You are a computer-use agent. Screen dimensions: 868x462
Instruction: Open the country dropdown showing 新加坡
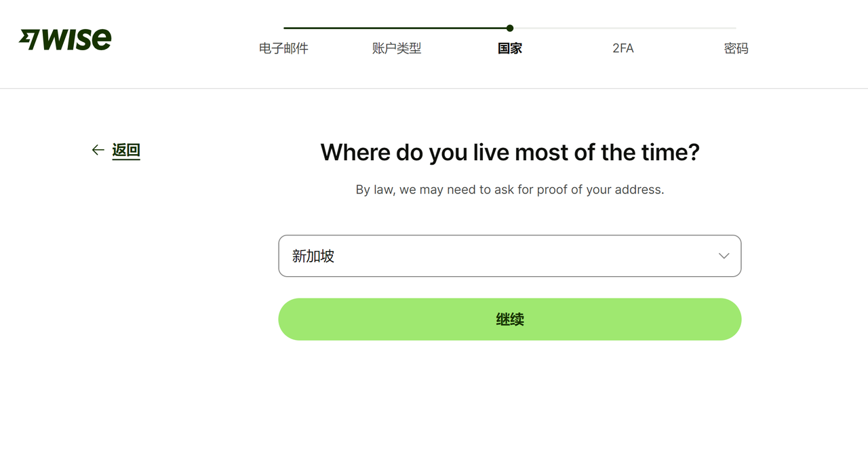510,256
